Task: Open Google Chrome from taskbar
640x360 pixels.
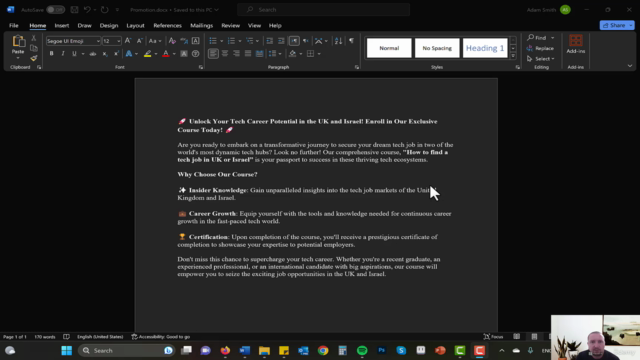Action: pyautogui.click(x=323, y=350)
